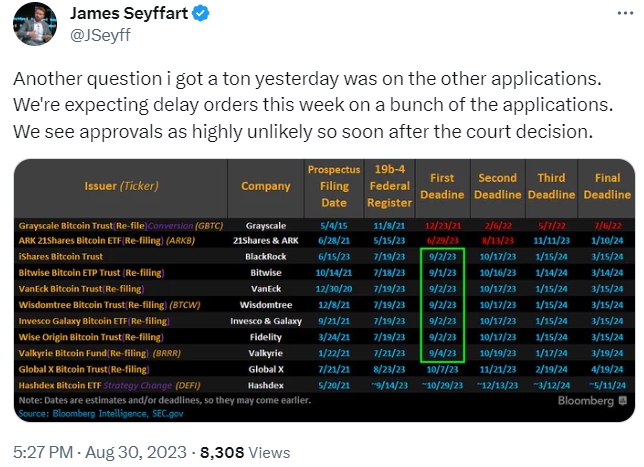Click the Prospectus Filing Date header
This screenshot has height=467, width=644.
pos(334,186)
